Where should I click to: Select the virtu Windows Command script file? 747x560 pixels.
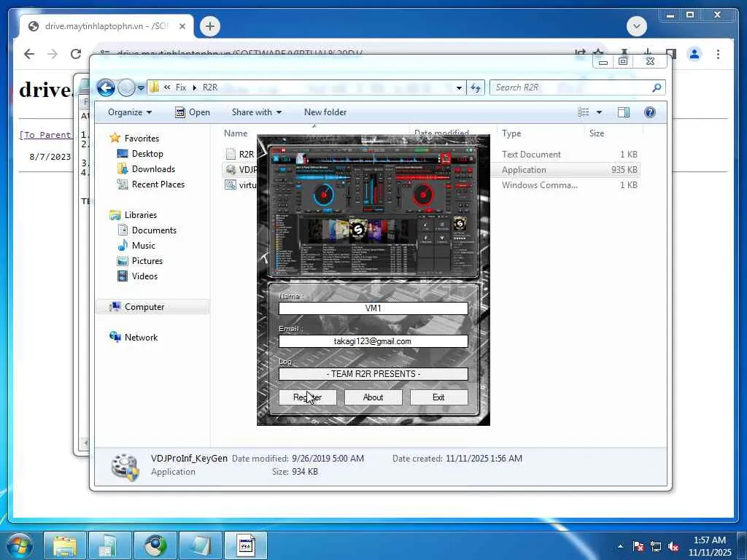tap(240, 184)
